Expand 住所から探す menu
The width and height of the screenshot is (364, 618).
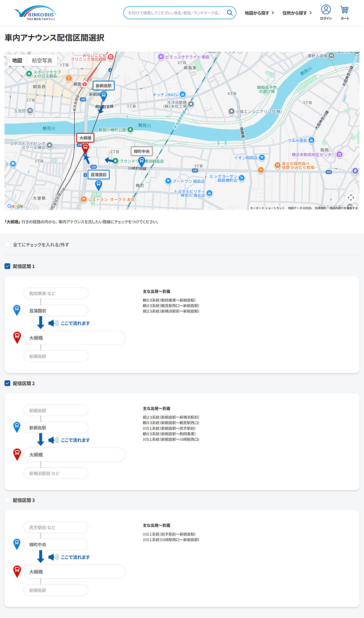click(297, 13)
